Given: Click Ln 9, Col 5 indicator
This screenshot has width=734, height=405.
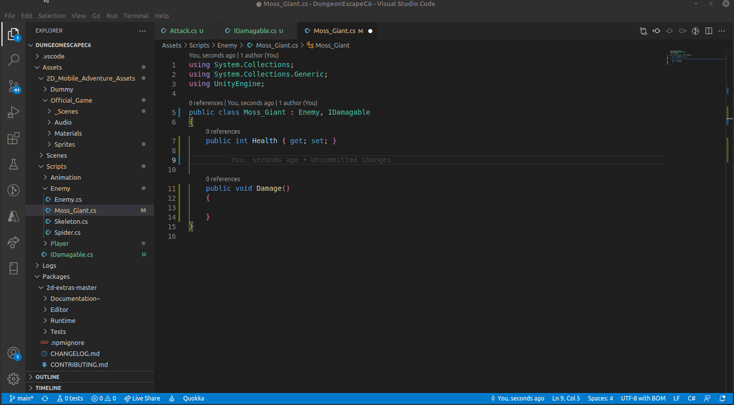Looking at the screenshot, I should (x=566, y=398).
